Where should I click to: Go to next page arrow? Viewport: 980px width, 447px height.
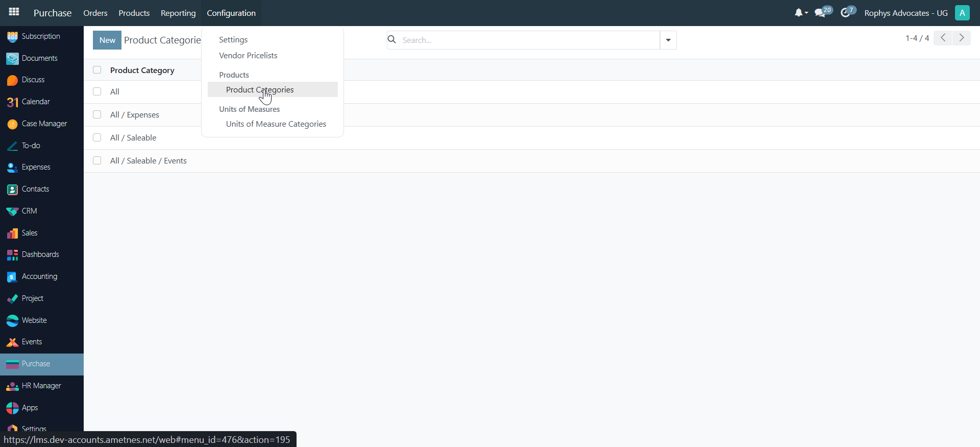[x=962, y=38]
